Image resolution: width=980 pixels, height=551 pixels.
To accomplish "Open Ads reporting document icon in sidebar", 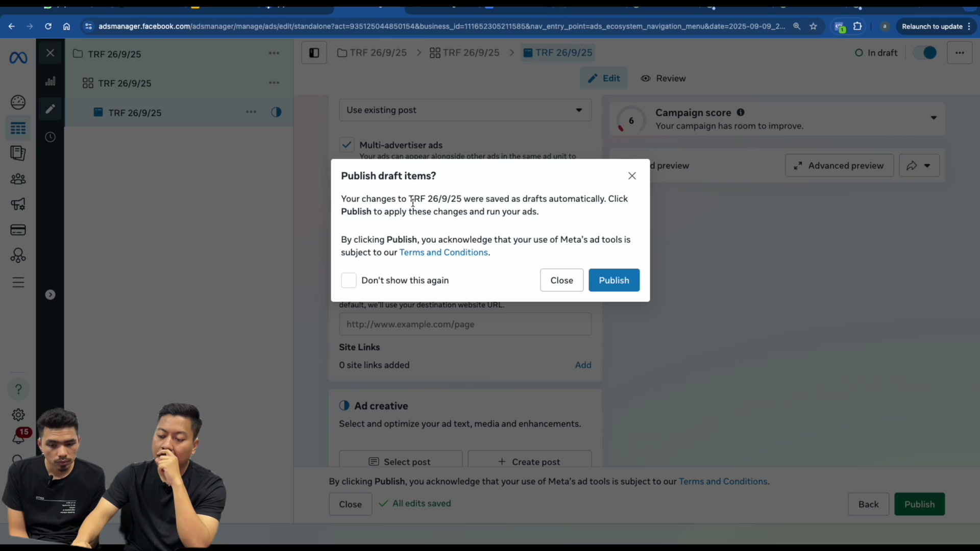I will click(x=18, y=153).
